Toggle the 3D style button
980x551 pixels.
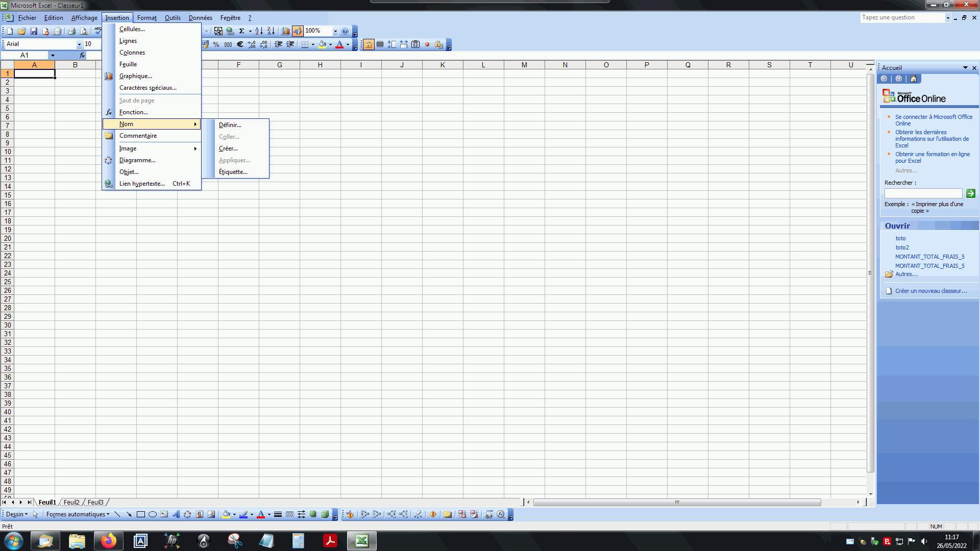point(325,514)
